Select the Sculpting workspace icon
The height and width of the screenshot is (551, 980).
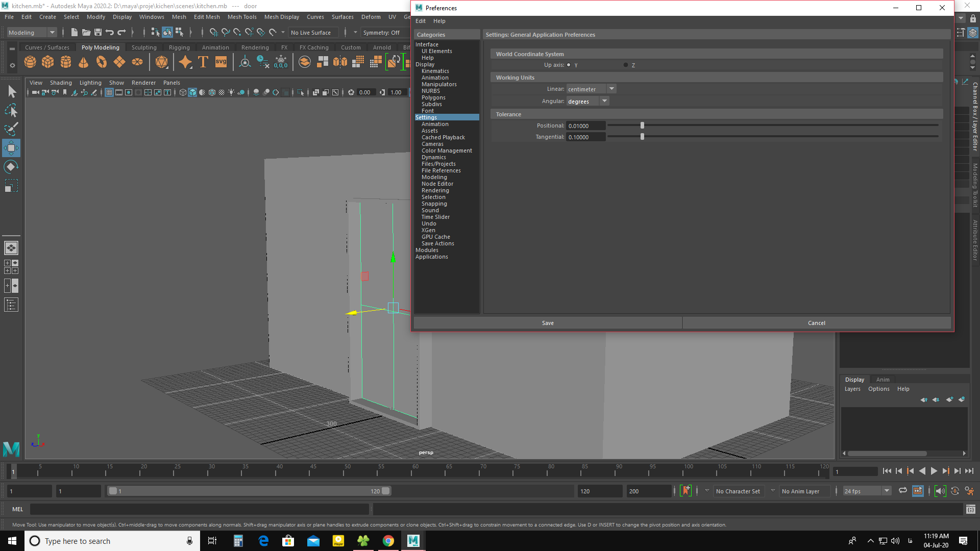(x=143, y=47)
